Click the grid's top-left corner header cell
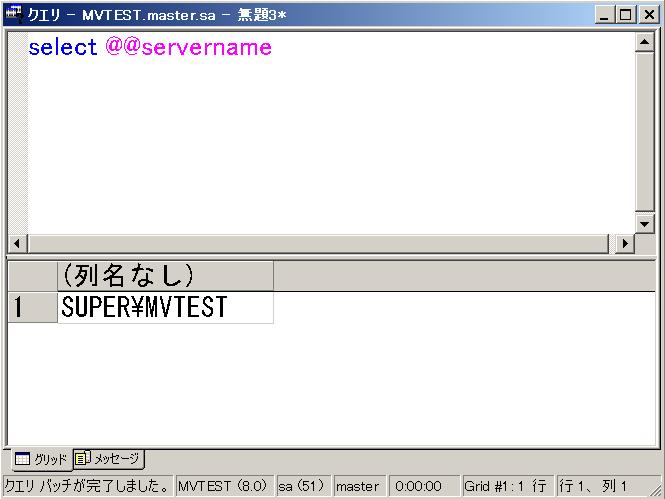665x499 pixels. pyautogui.click(x=32, y=276)
